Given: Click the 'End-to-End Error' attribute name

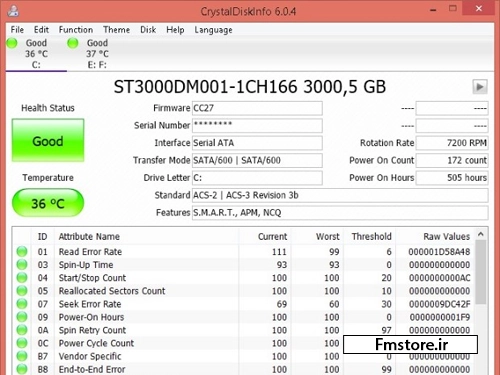Looking at the screenshot, I should [92, 369].
